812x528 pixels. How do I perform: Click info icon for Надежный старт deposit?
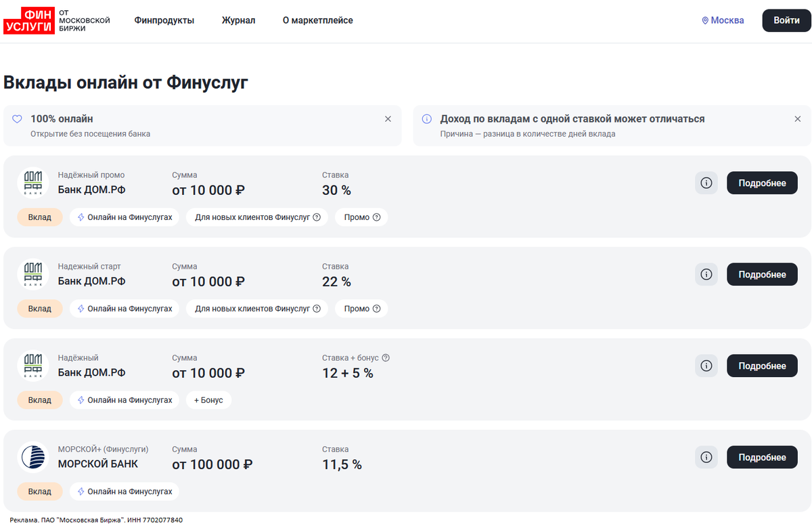(x=706, y=274)
